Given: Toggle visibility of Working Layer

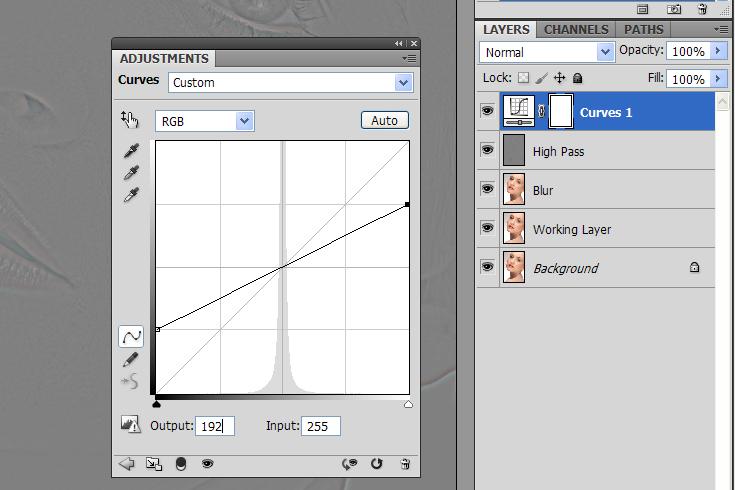Looking at the screenshot, I should click(x=487, y=228).
